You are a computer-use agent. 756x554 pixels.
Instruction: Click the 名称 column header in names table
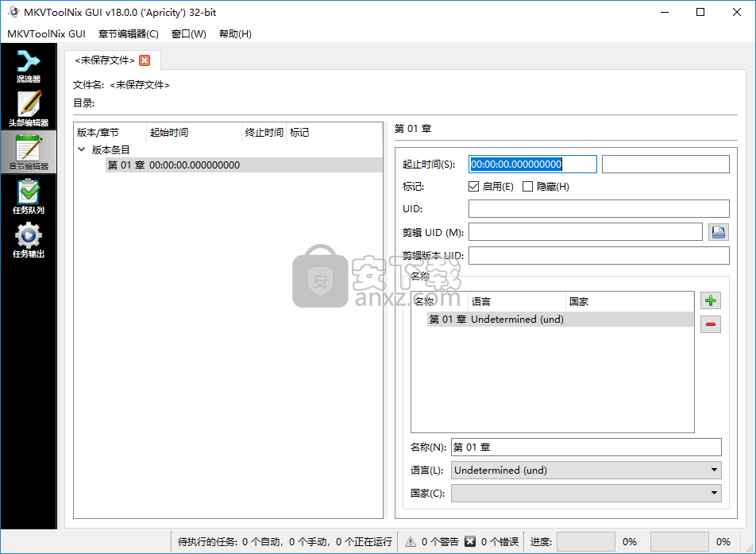(440, 301)
